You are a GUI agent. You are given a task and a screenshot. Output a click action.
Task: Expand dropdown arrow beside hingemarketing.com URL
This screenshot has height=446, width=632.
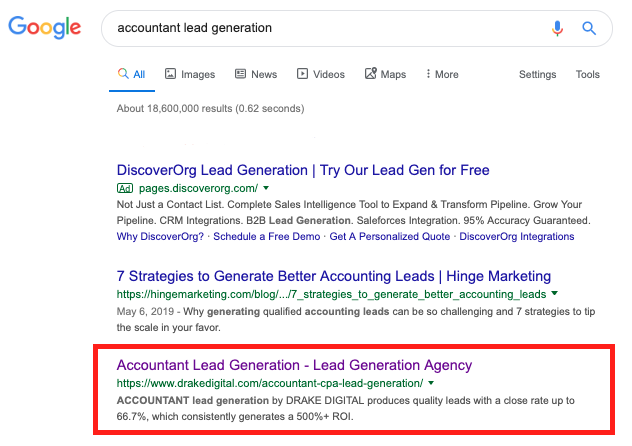[555, 294]
